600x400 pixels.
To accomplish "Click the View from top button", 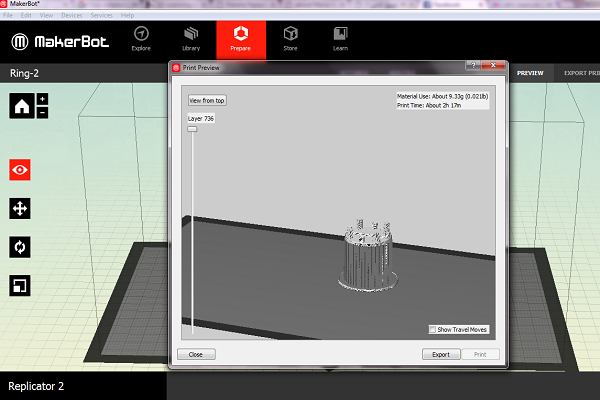I will pyautogui.click(x=207, y=100).
